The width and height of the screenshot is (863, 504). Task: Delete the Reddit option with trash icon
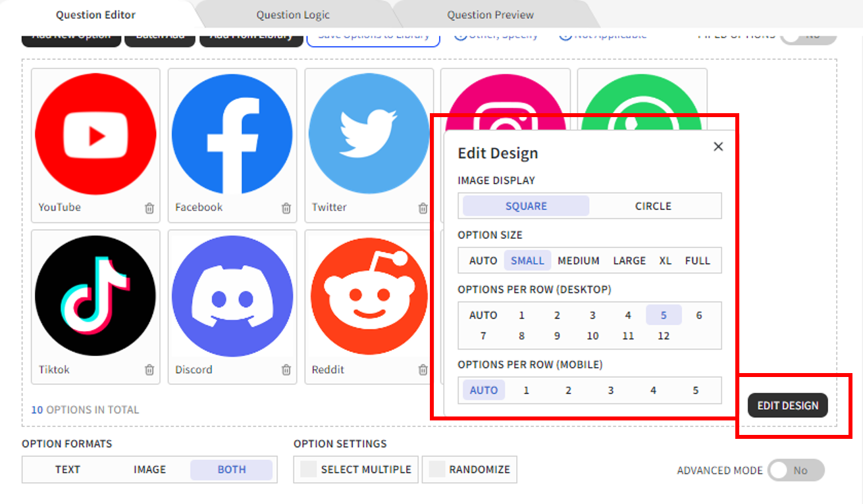423,370
